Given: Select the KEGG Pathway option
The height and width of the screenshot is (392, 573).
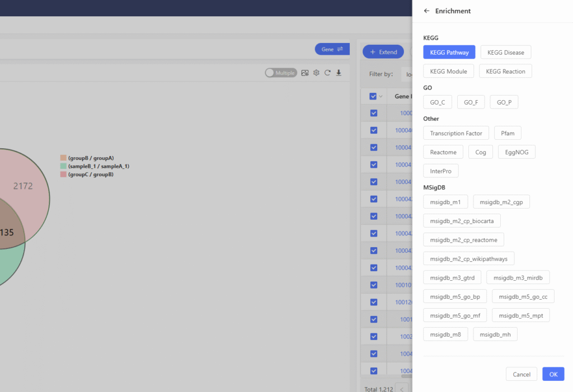Looking at the screenshot, I should tap(449, 53).
